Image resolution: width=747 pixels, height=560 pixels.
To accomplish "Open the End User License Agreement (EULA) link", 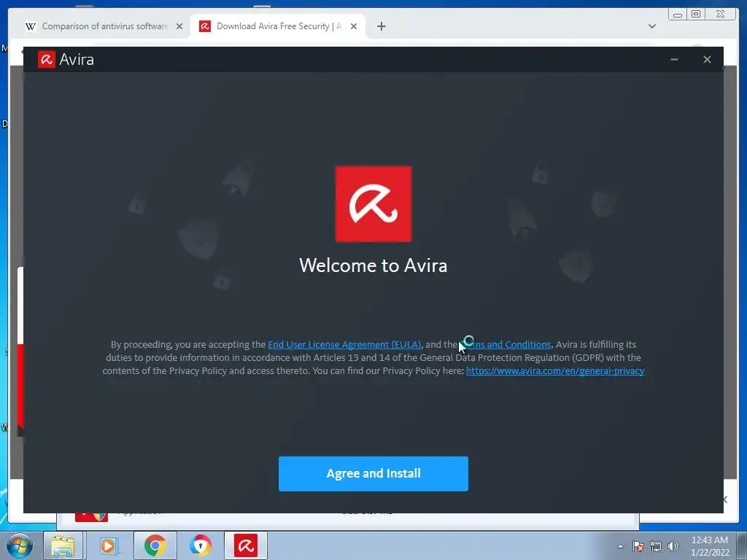I will pos(344,344).
